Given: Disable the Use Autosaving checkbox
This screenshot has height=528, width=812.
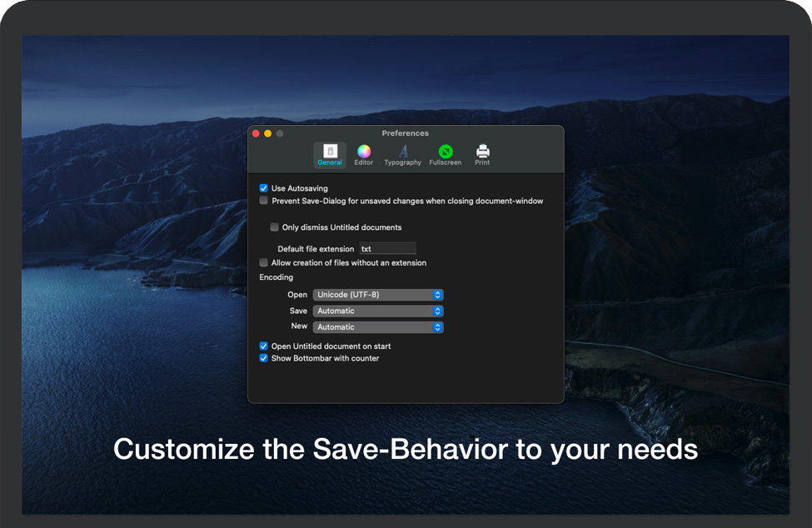Looking at the screenshot, I should coord(264,189).
